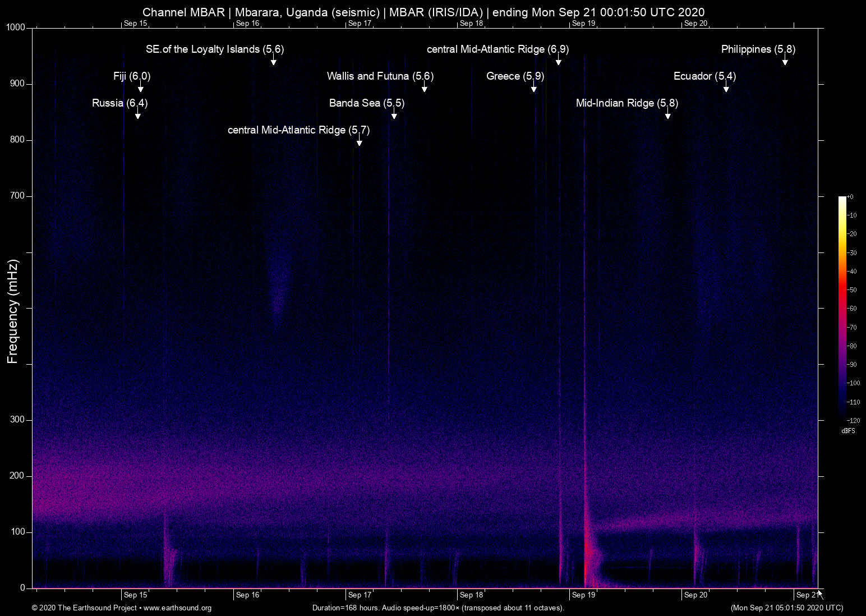Click the 1000 tick label on frequency axis

click(x=16, y=27)
